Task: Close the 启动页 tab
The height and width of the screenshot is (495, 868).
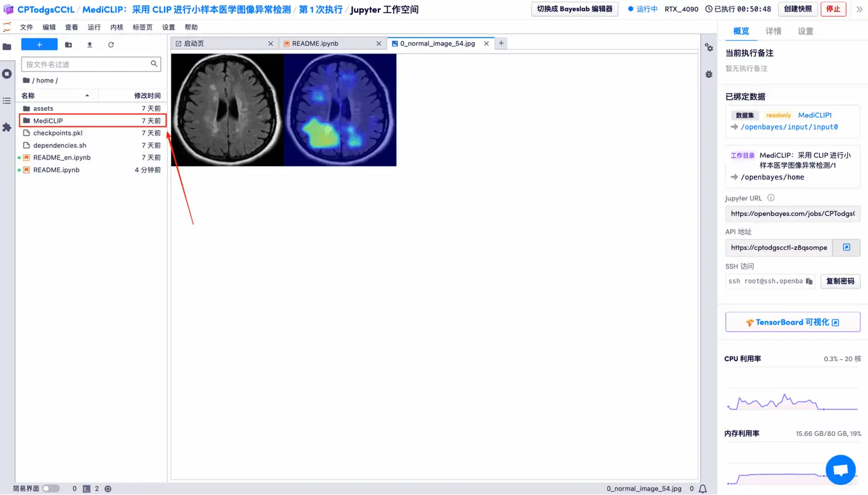Action: click(271, 43)
